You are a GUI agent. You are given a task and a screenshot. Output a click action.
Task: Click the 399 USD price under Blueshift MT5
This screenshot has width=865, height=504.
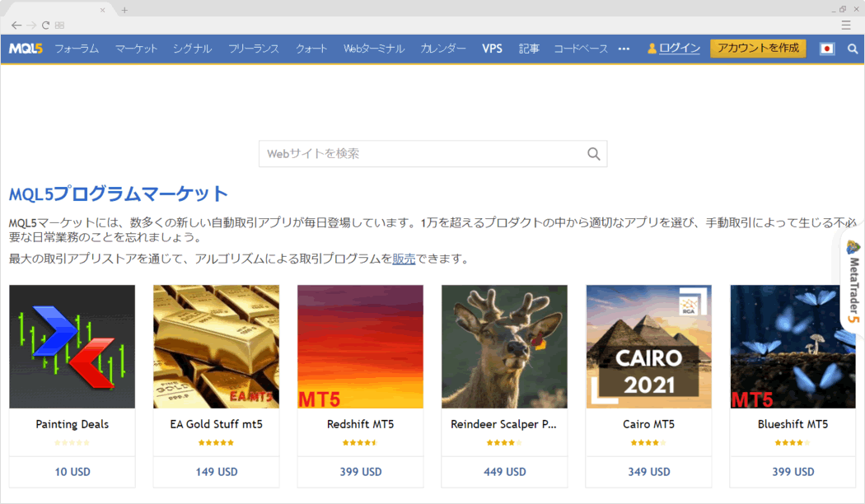(793, 472)
